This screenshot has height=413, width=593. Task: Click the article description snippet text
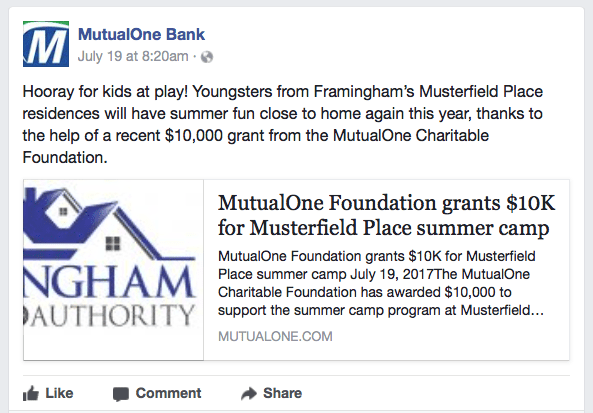(381, 283)
